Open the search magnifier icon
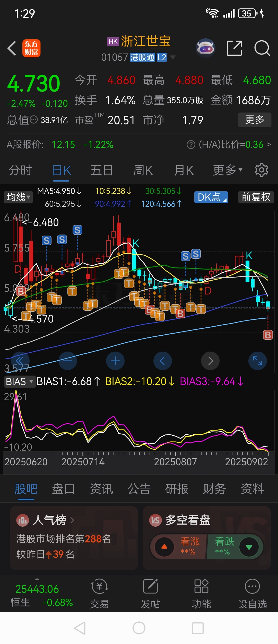Image resolution: width=278 pixels, height=644 pixels. pyautogui.click(x=262, y=48)
